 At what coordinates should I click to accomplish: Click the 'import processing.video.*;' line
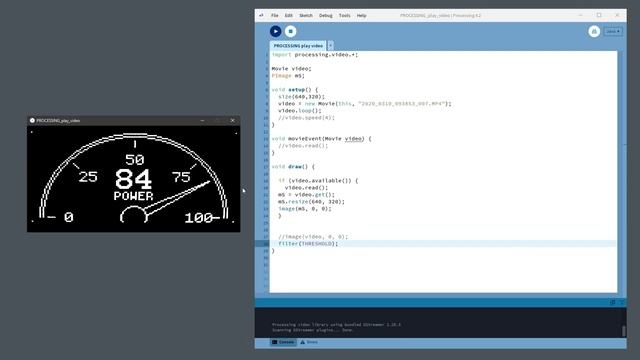[315, 55]
